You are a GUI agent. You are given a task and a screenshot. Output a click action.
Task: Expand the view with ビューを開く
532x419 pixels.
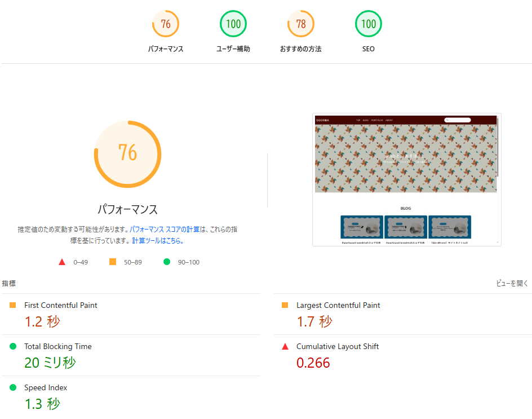(x=512, y=284)
